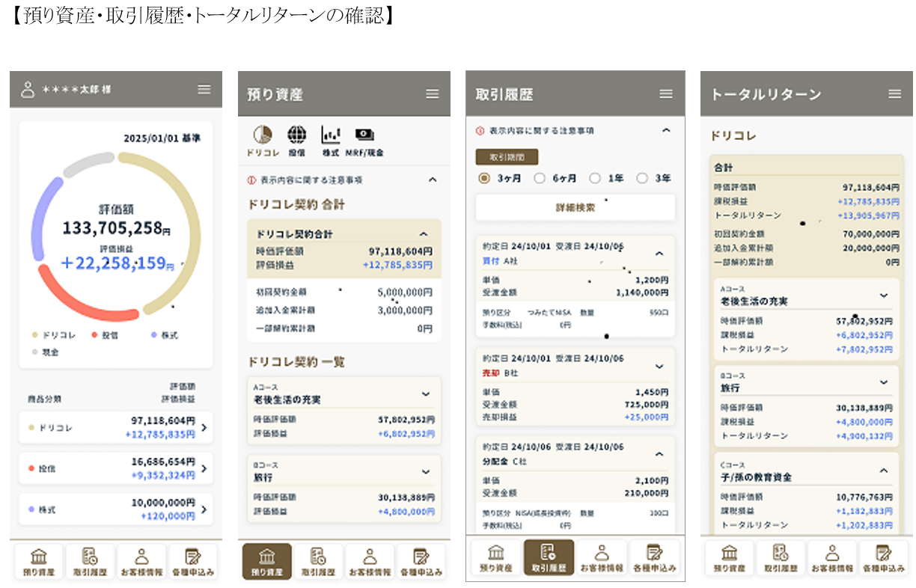Screen dimensions: 916x588
Task: Click the user profile icon beside ****太郎
Action: point(28,90)
